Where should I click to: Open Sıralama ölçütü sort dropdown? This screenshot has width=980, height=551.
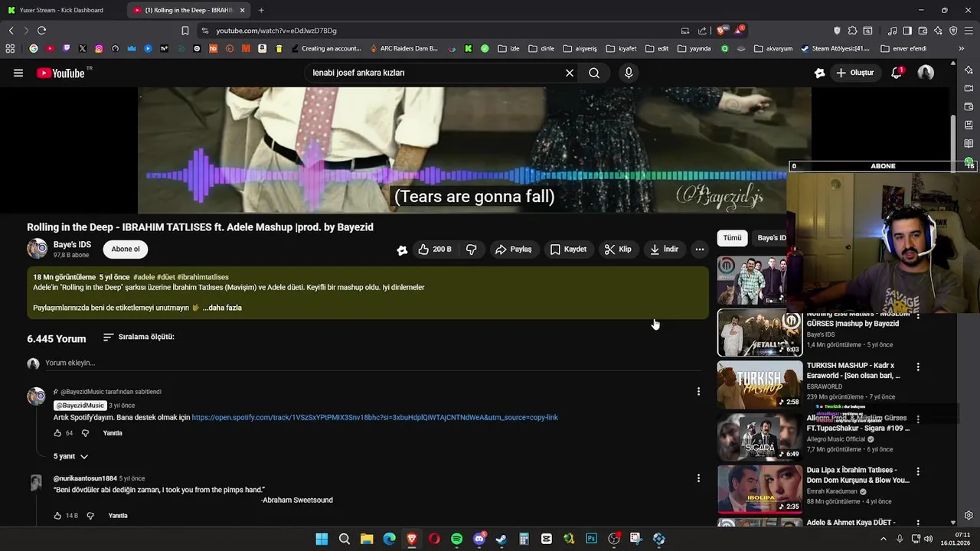pos(139,337)
